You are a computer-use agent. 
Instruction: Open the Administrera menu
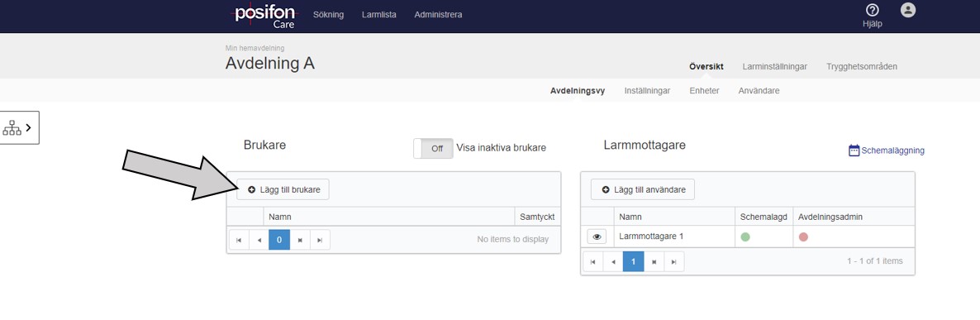(438, 15)
